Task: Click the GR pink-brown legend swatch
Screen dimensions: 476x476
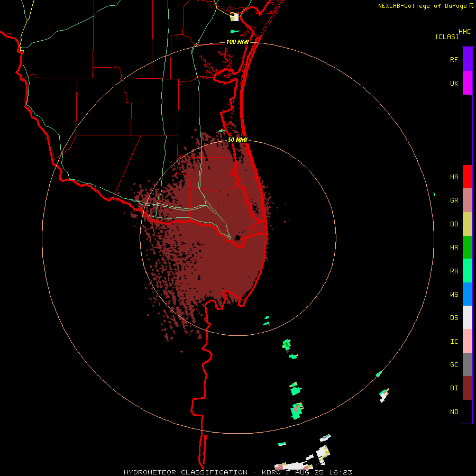Action: 467,200
